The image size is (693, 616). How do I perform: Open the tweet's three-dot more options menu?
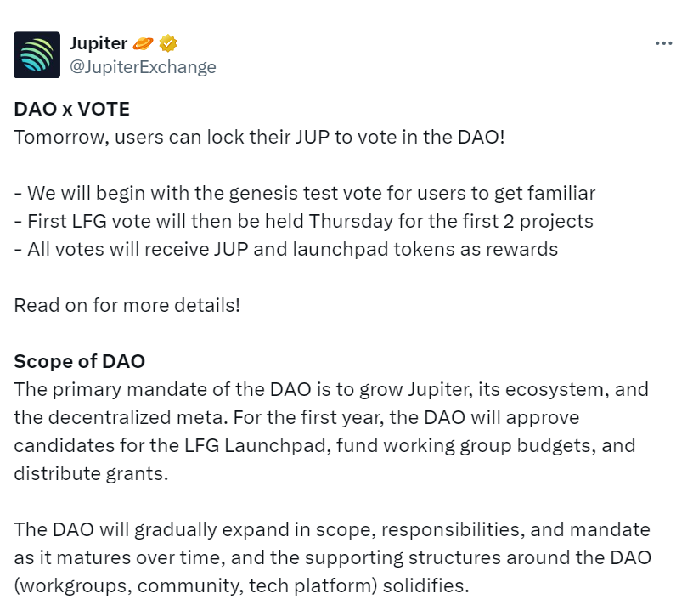663,43
